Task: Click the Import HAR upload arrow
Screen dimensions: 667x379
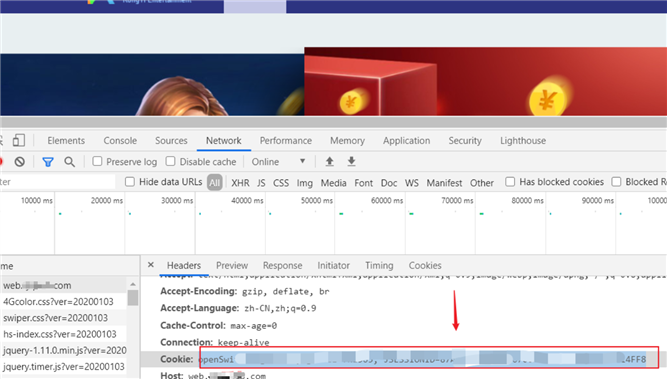Action: 329,161
